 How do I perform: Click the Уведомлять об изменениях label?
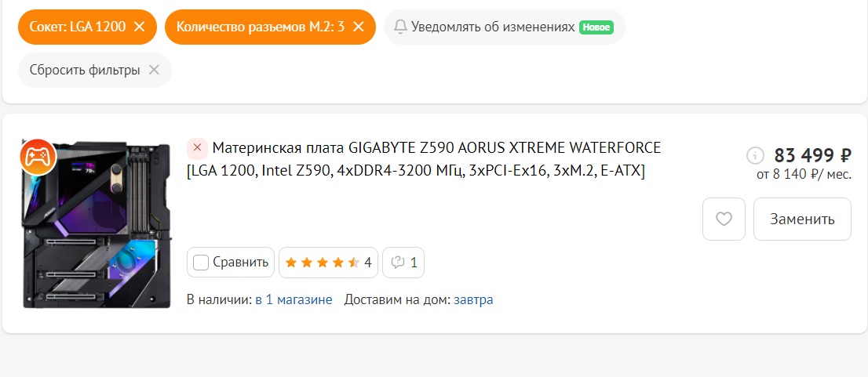click(493, 27)
